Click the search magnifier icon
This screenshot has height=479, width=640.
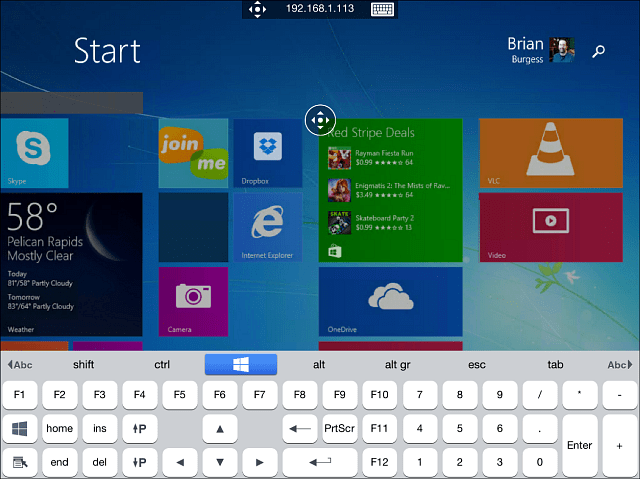(598, 51)
